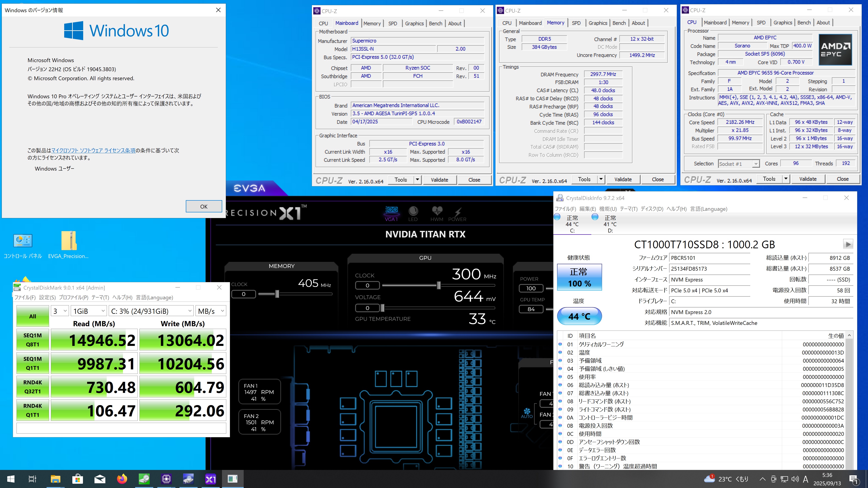Open the 1GiB test size dropdown
Image resolution: width=868 pixels, height=488 pixels.
pyautogui.click(x=89, y=311)
